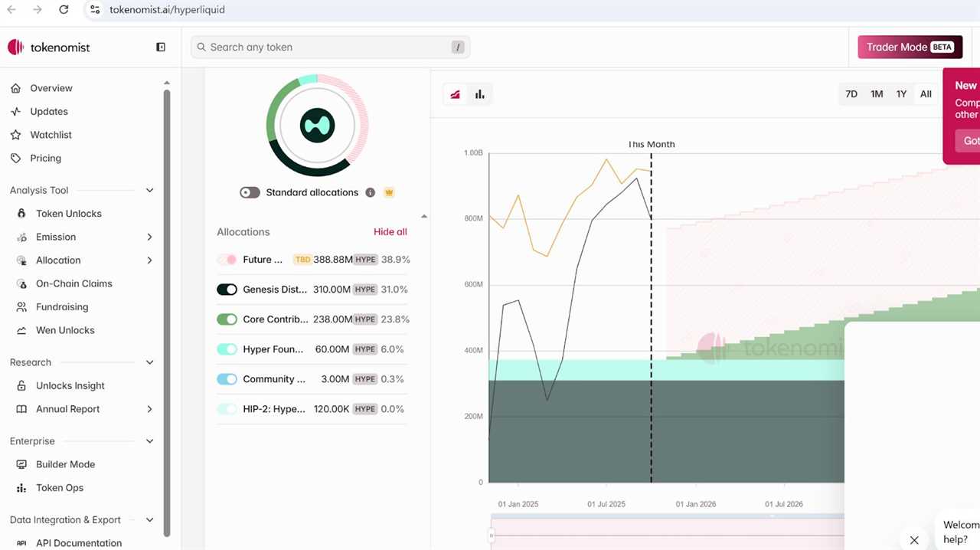Select the 1M time range
The width and height of the screenshot is (980, 550).
[x=877, y=94]
